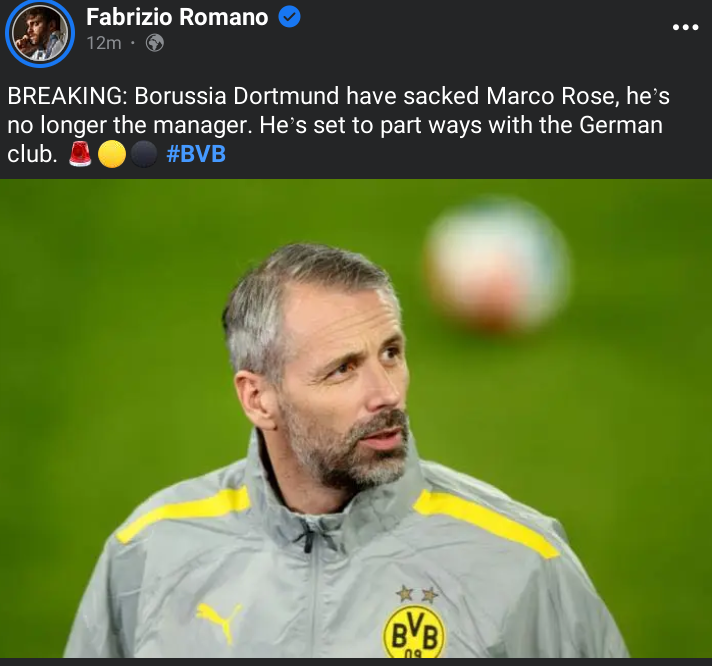Click the BVB 09 crest on jacket
Image resolution: width=712 pixels, height=666 pixels.
point(414,632)
